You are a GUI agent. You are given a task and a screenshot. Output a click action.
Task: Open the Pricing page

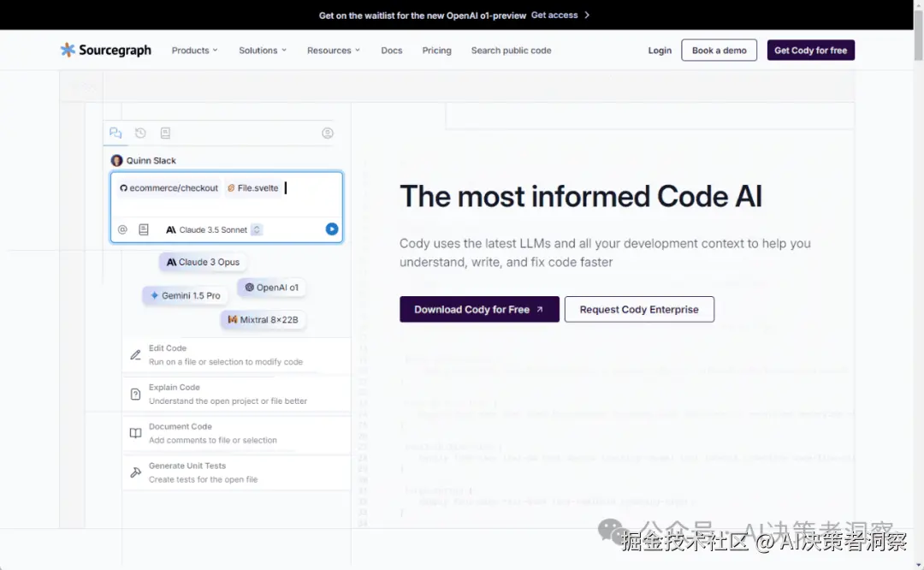pyautogui.click(x=436, y=50)
